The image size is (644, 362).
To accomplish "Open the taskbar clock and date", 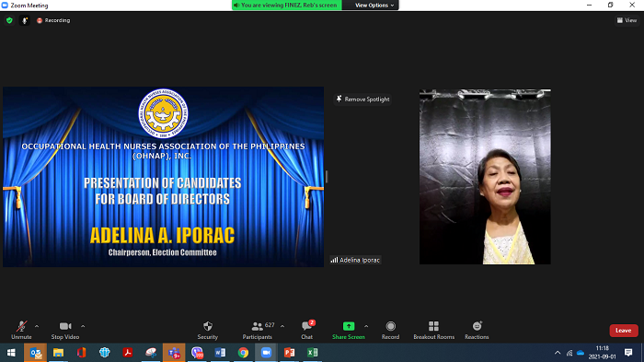I will tap(602, 353).
